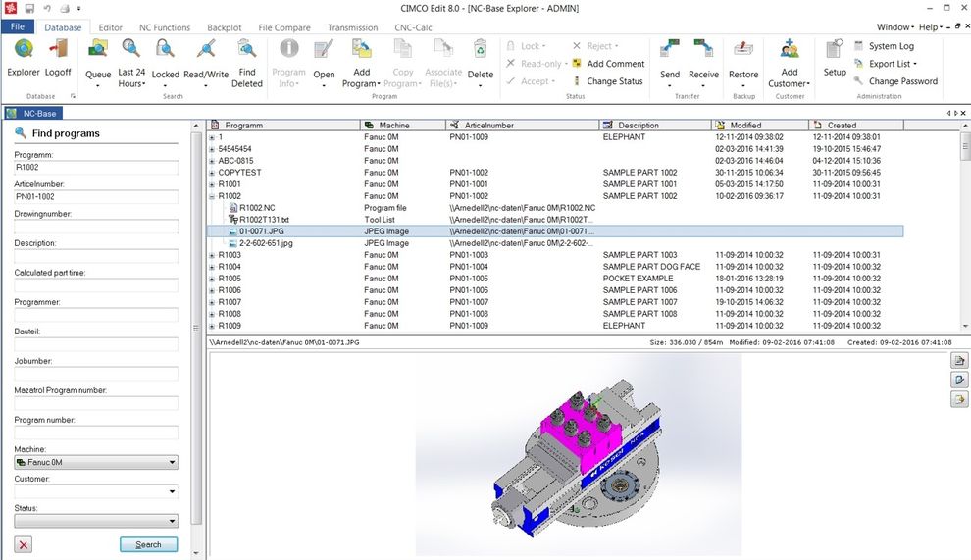The image size is (971, 560).
Task: Click Add Customer icon
Action: (x=789, y=49)
